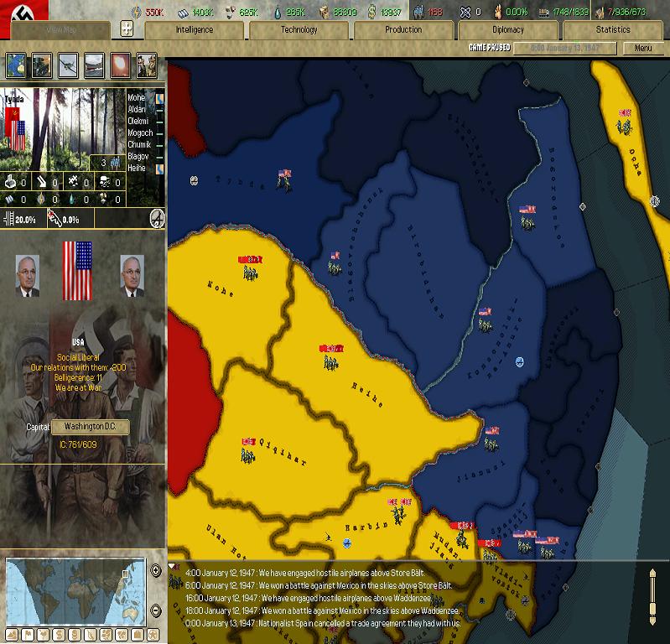
Task: Click the soldiers icon in hotbutton row
Action: coord(147,65)
